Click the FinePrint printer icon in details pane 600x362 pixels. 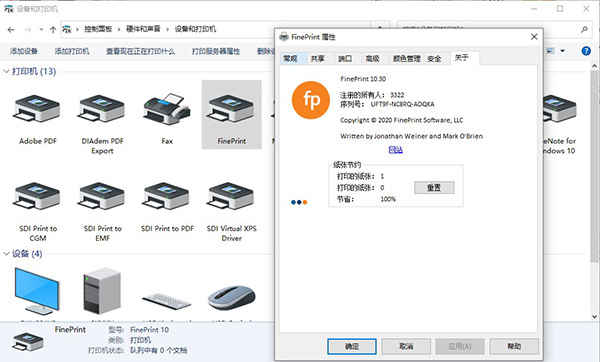pyautogui.click(x=27, y=342)
